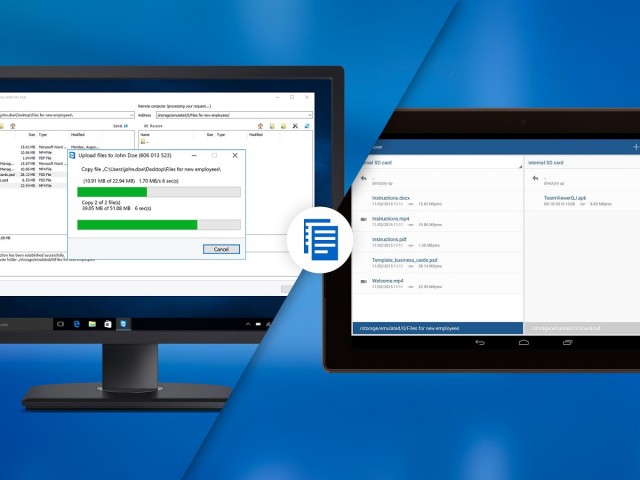The image size is (640, 480).
Task: Click the battery icon in system tray
Action: point(258,324)
